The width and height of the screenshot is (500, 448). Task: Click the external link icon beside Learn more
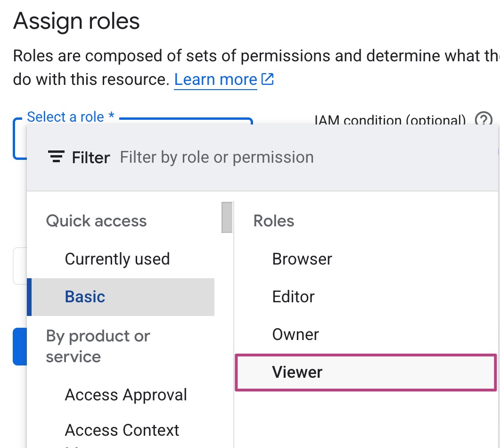coord(267,79)
